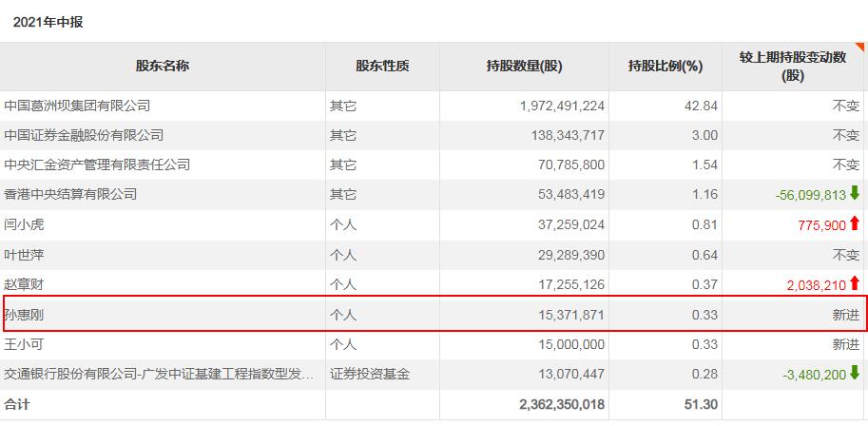Select shareholder 闫小虎
Screen dimensions: 868x426
tap(23, 224)
